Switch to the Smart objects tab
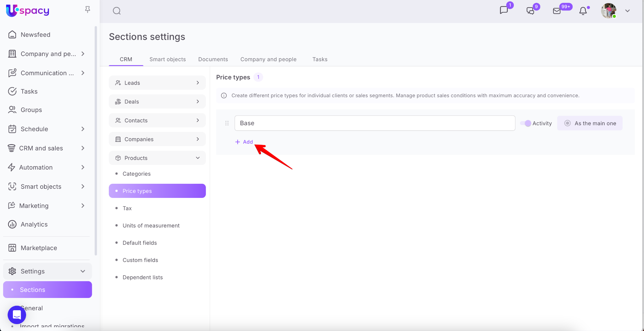The height and width of the screenshot is (331, 644). pos(167,59)
